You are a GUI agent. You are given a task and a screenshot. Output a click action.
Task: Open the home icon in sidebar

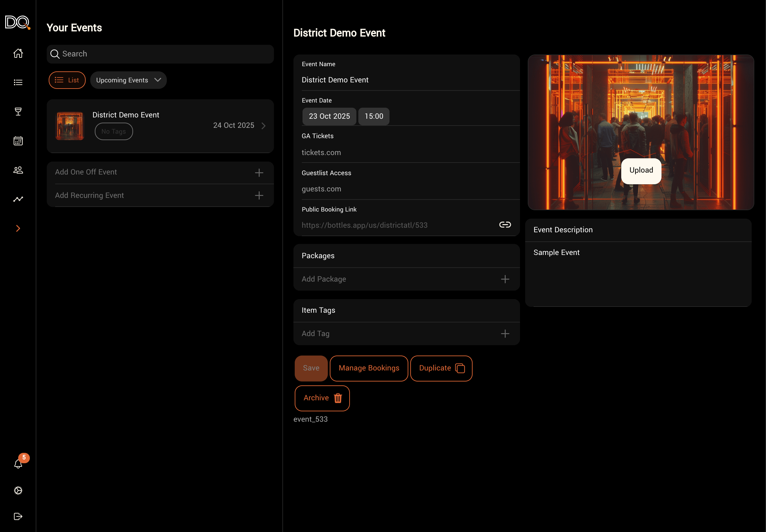18,53
